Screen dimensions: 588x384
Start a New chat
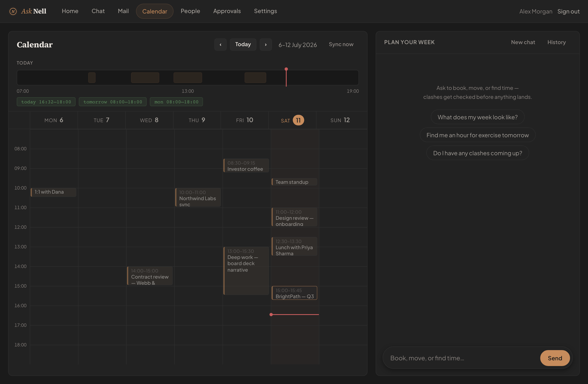coord(523,42)
